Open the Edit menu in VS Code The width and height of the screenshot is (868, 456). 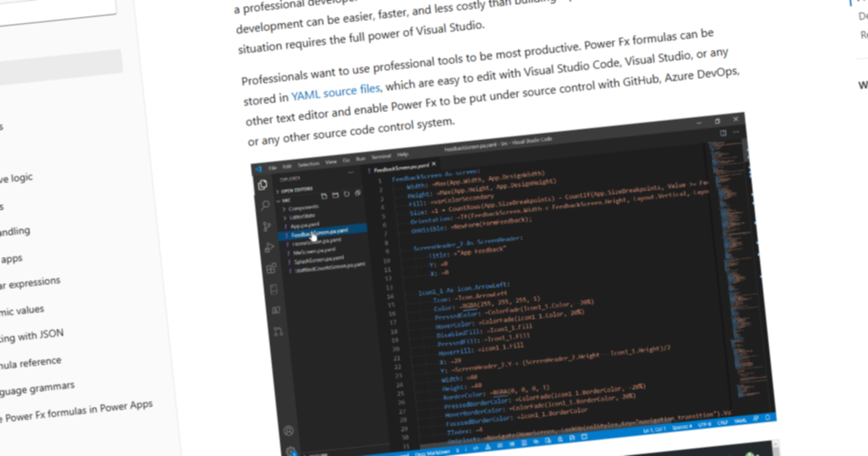(x=287, y=165)
